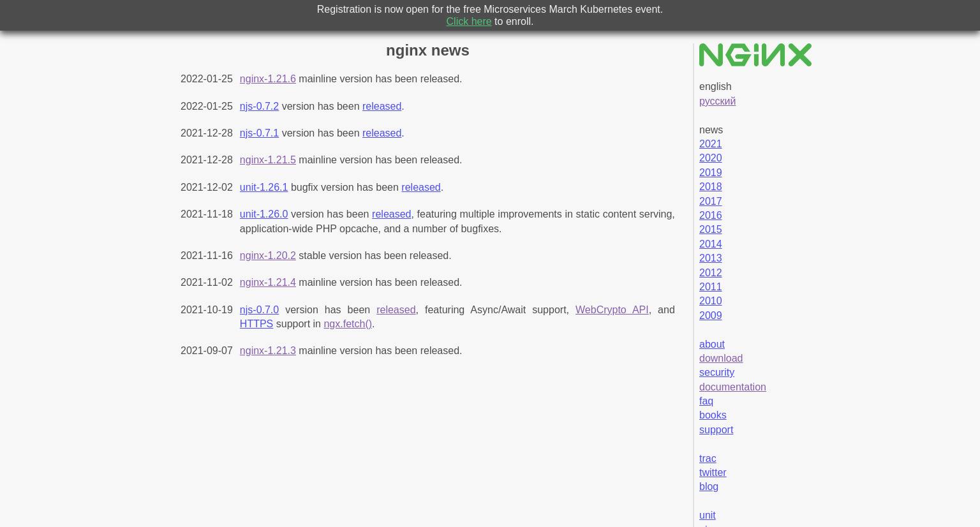The height and width of the screenshot is (527, 980).
Task: Open 2015 news archive
Action: pyautogui.click(x=710, y=229)
